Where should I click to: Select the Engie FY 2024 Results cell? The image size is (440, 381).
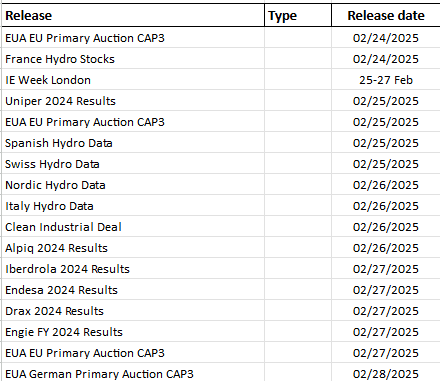[133, 332]
